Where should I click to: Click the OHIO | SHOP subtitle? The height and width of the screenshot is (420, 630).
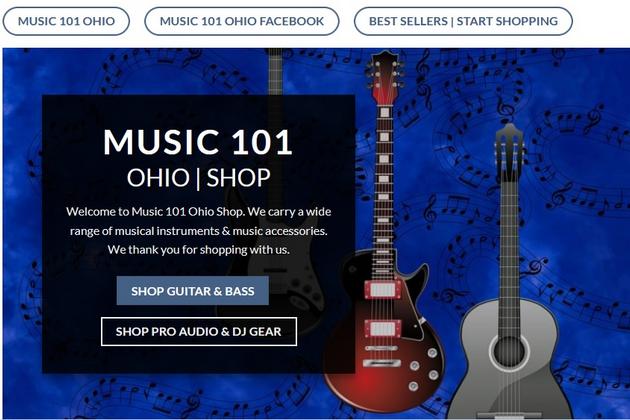point(198,178)
